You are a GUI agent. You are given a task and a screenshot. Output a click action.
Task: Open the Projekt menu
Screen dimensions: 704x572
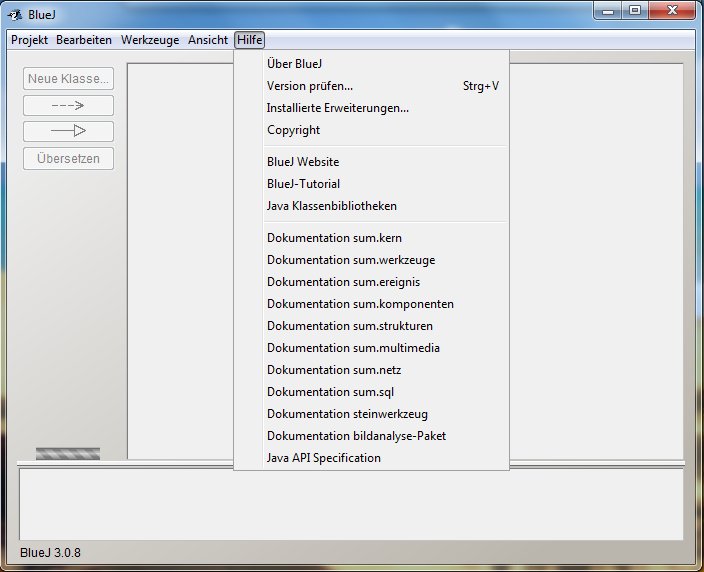(x=29, y=40)
